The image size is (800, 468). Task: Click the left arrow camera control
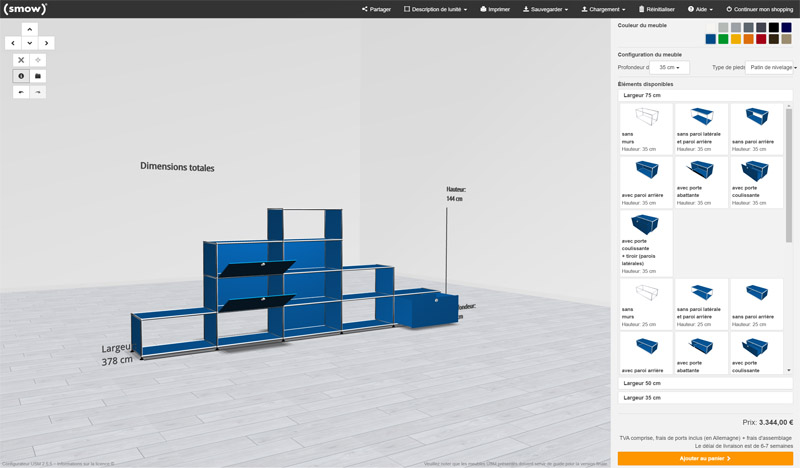pyautogui.click(x=12, y=43)
